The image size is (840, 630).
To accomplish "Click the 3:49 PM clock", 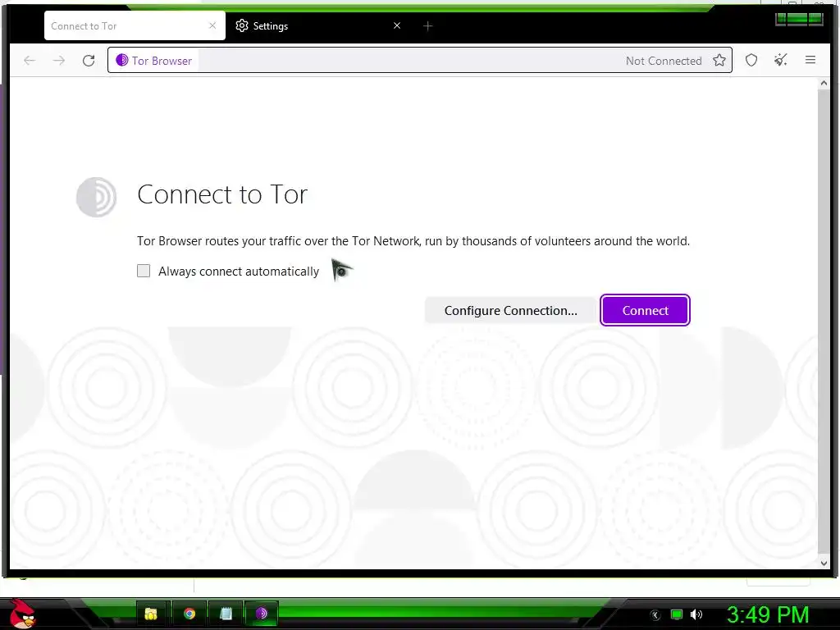I will pyautogui.click(x=768, y=614).
